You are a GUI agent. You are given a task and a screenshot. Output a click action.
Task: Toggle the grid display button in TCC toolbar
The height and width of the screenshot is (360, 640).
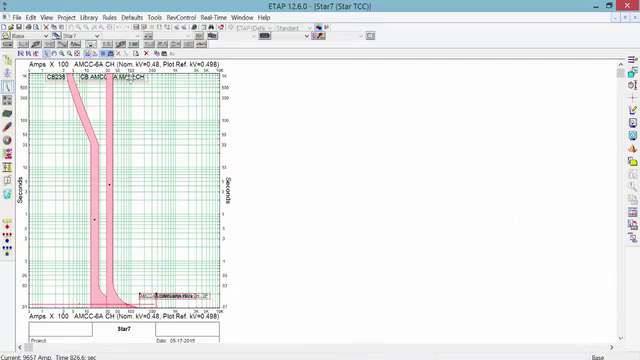(x=103, y=53)
